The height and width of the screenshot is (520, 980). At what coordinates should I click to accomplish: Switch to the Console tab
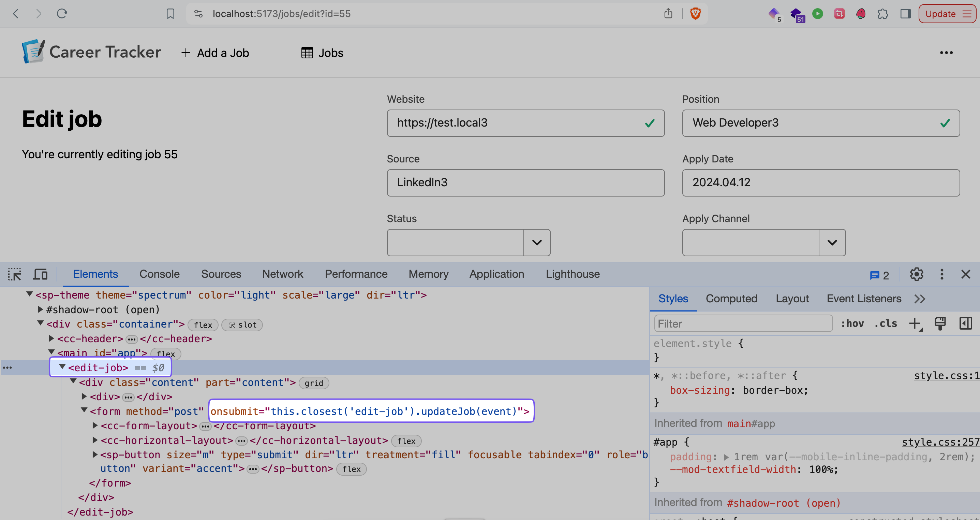pyautogui.click(x=160, y=273)
